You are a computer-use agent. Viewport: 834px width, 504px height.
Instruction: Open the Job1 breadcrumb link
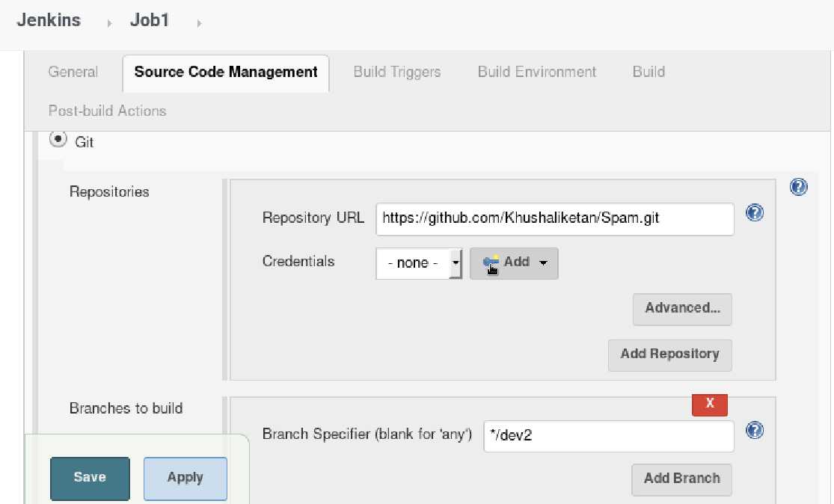(150, 20)
